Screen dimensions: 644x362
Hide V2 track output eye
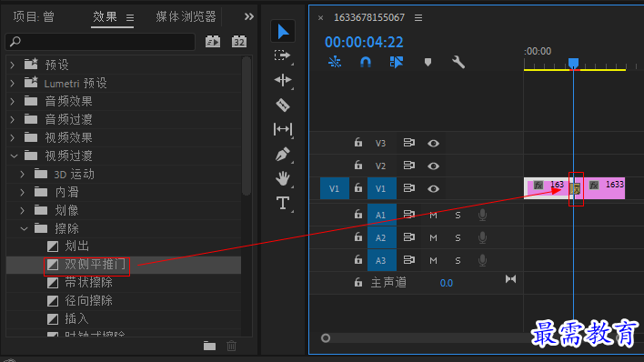(x=433, y=166)
